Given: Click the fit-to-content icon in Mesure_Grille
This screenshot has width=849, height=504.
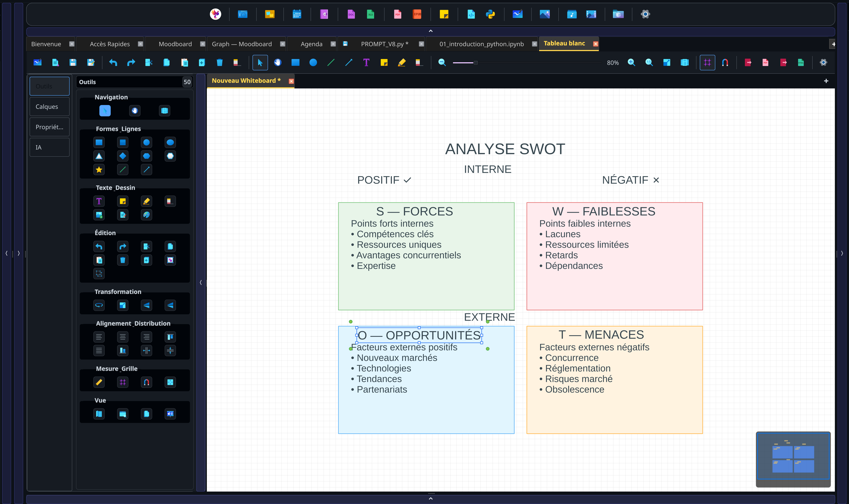Looking at the screenshot, I should (x=170, y=382).
